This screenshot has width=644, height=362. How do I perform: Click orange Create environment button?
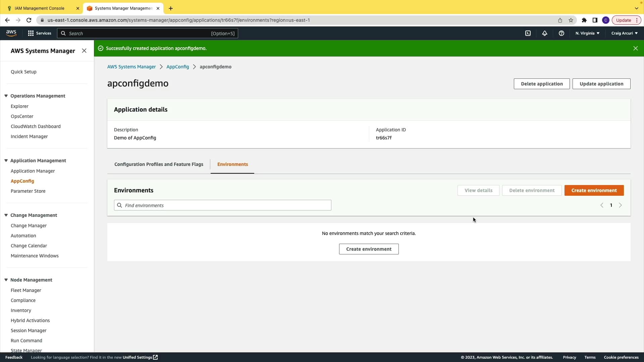point(594,190)
